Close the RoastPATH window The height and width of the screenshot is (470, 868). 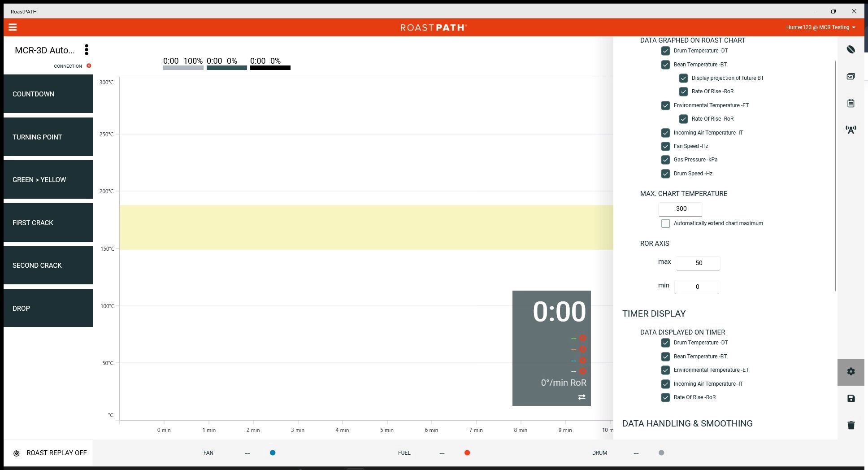pyautogui.click(x=854, y=11)
